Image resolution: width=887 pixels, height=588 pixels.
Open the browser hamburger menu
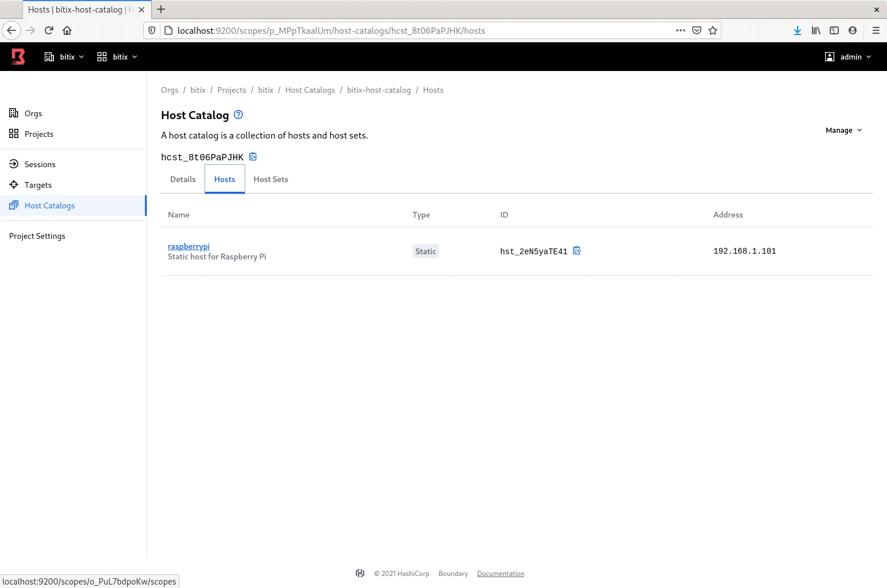(876, 30)
